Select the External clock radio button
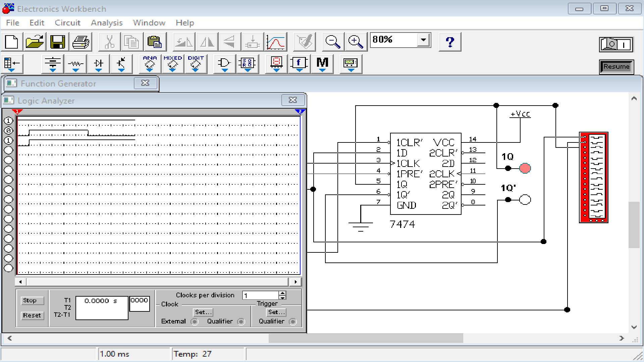 (194, 322)
